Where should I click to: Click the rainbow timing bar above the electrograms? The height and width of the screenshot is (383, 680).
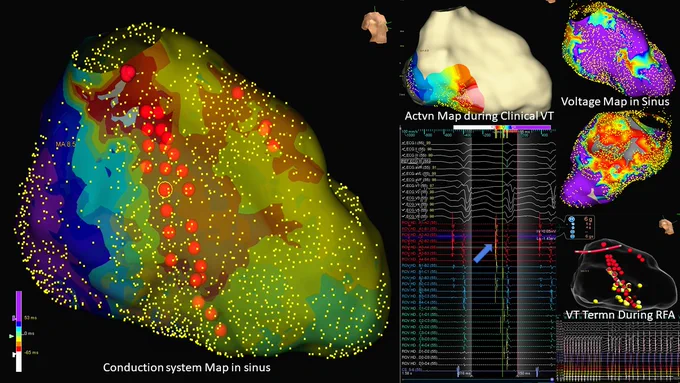tap(502, 128)
